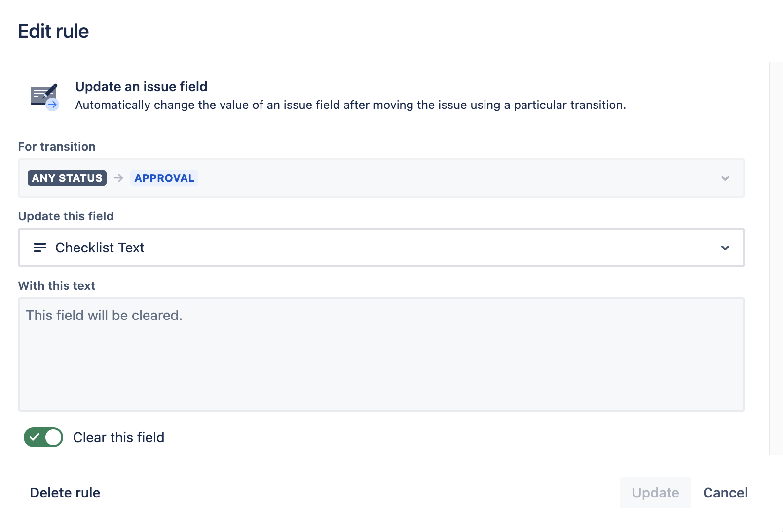Click the Update this field label

66,216
